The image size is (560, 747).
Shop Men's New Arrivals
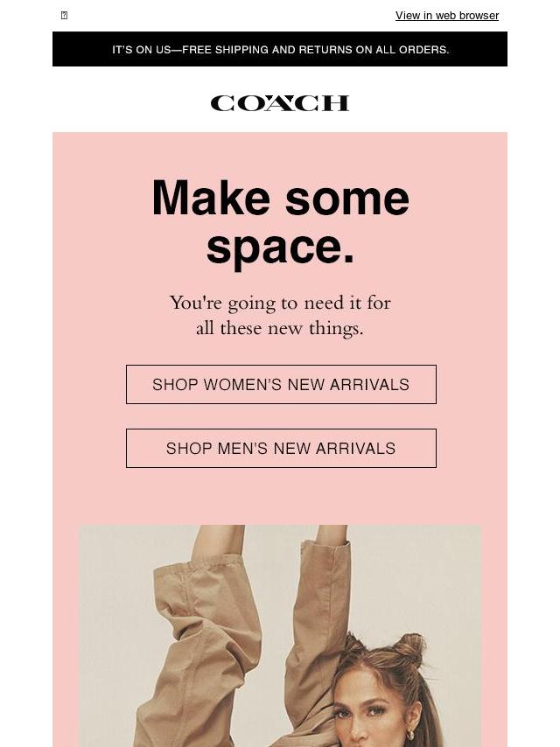(281, 449)
